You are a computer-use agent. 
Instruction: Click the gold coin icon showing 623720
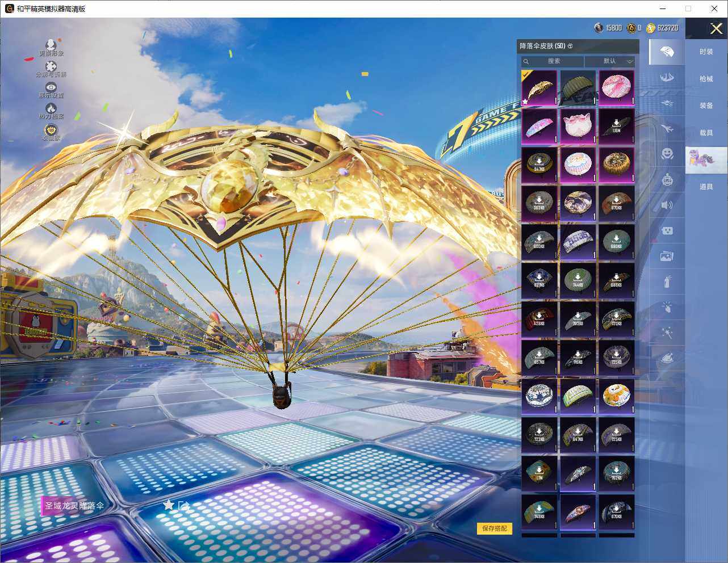pyautogui.click(x=650, y=28)
